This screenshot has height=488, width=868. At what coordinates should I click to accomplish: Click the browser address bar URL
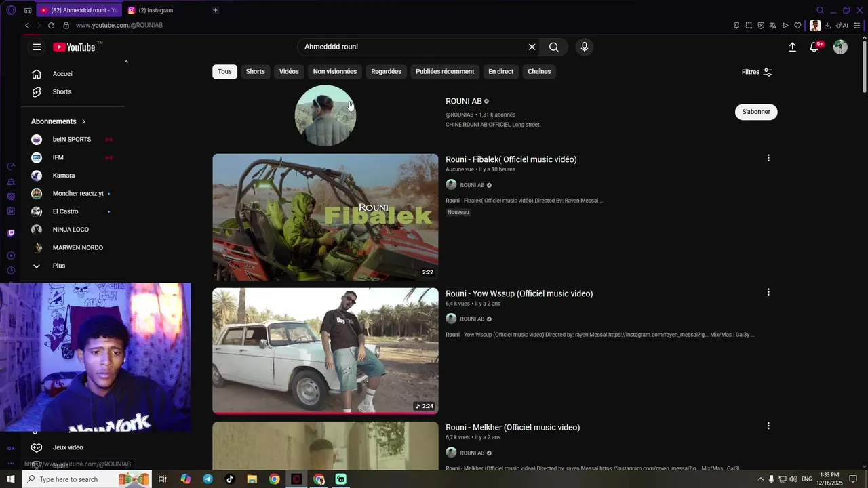[x=119, y=25]
